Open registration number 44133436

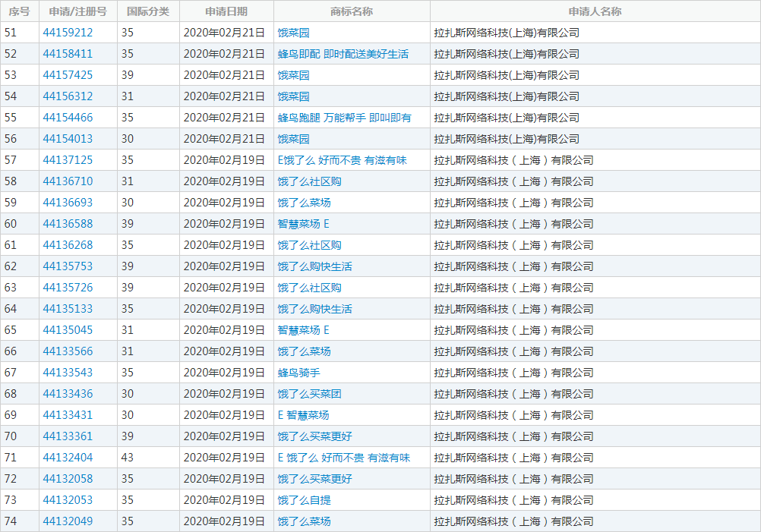[68, 394]
